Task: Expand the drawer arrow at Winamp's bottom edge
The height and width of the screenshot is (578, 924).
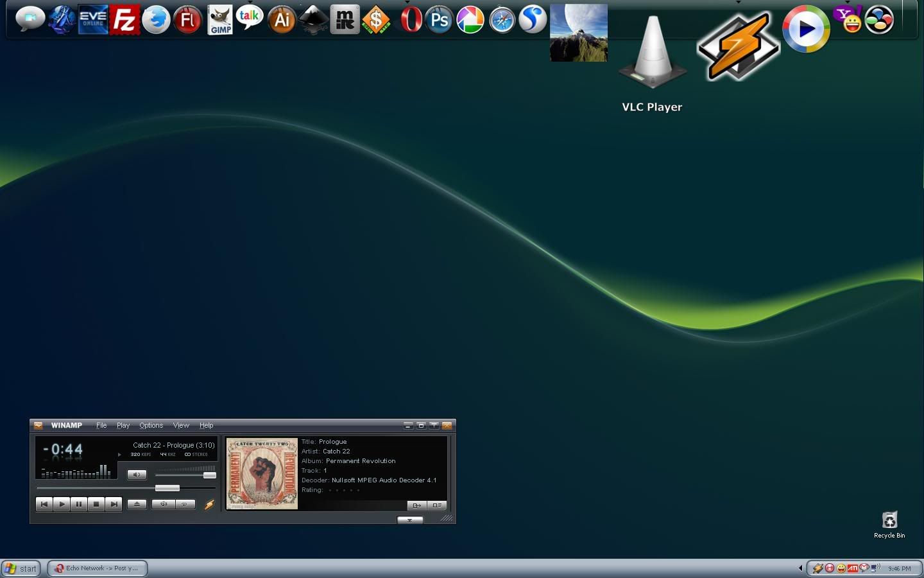Action: (409, 520)
